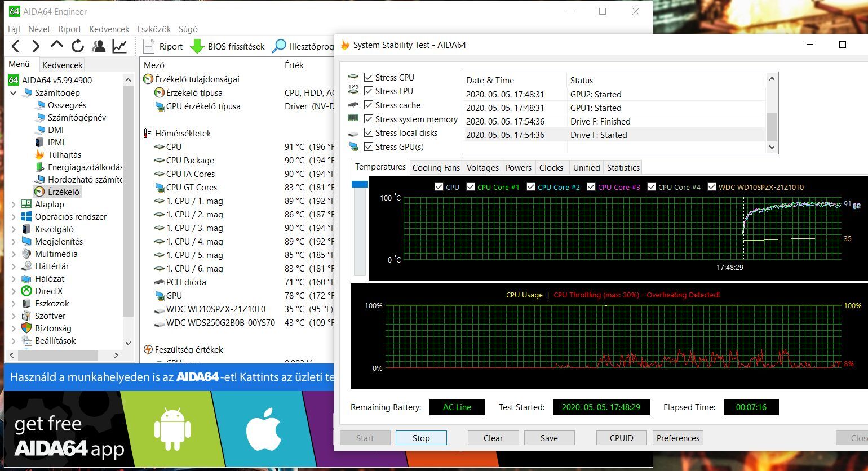Image resolution: width=868 pixels, height=471 pixels.
Task: Click the Refresh toolbar icon
Action: (78, 46)
